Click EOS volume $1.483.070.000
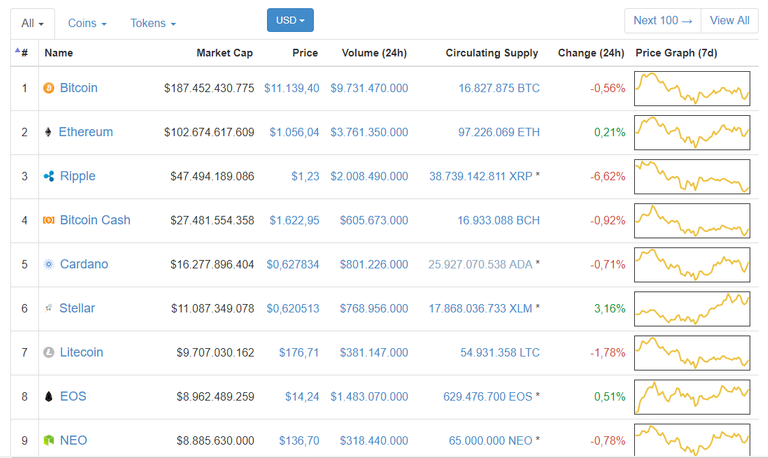The height and width of the screenshot is (458, 768). [x=369, y=397]
